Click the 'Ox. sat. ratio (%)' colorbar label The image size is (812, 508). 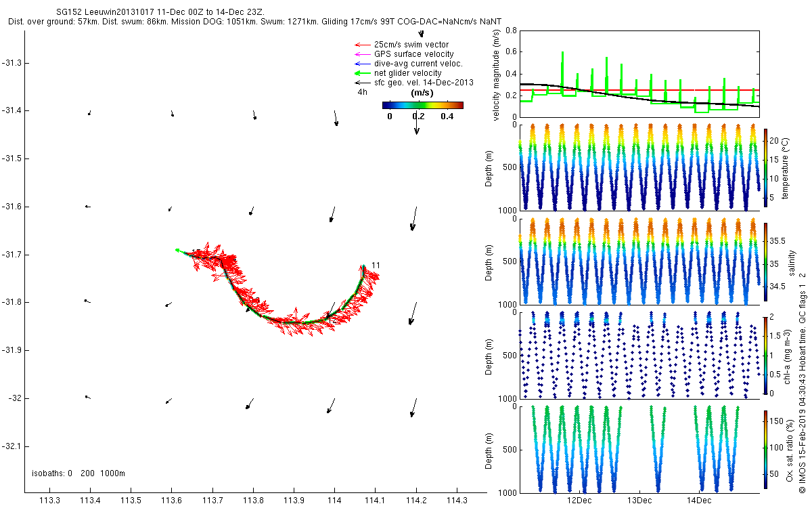(x=790, y=450)
